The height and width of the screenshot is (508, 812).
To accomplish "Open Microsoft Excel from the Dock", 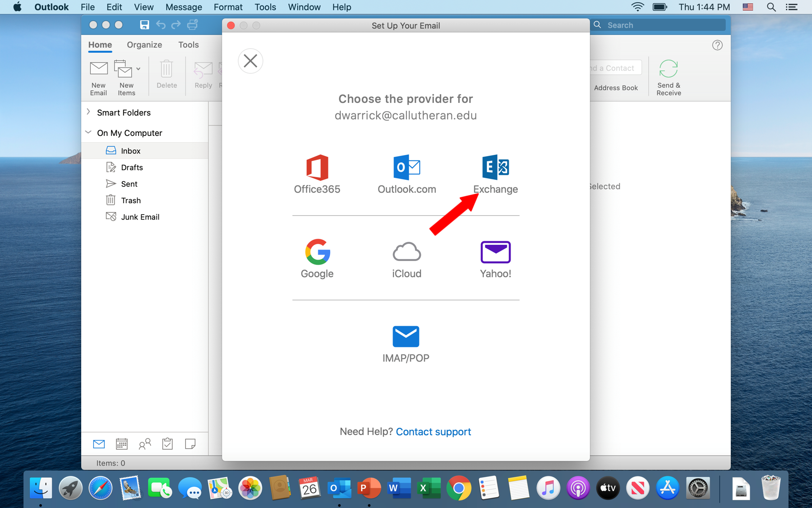I will 429,488.
